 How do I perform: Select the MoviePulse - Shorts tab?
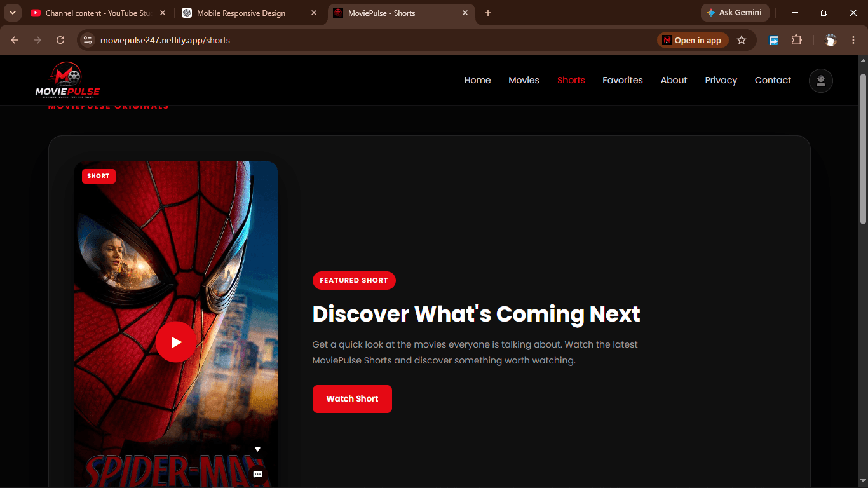402,13
